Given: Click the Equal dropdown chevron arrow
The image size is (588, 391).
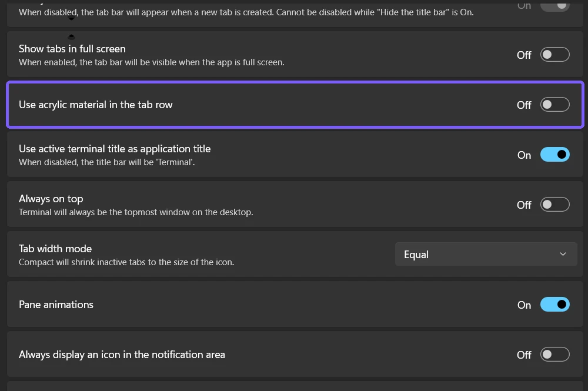Looking at the screenshot, I should pos(563,254).
